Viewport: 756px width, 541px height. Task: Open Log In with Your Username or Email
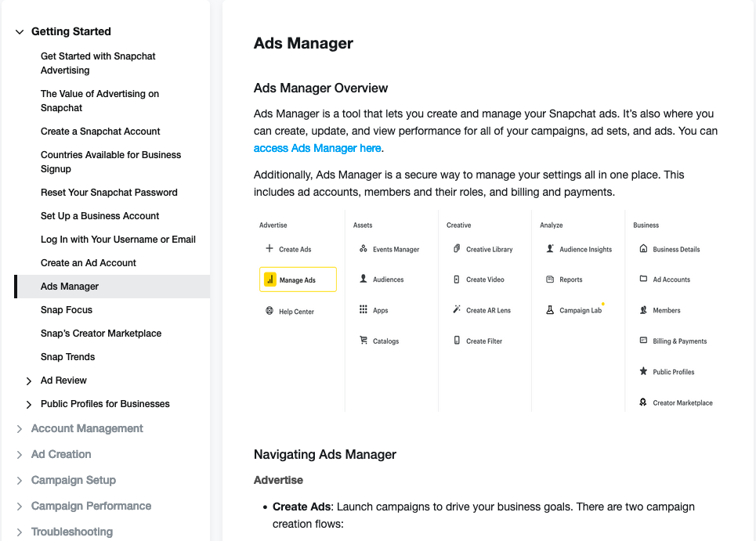point(118,240)
